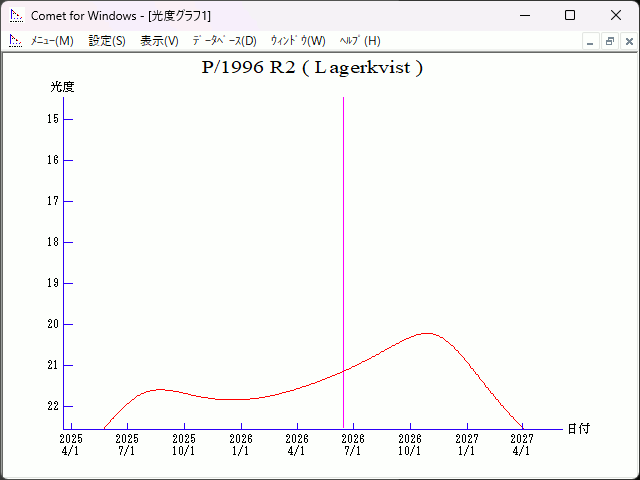Open the ウィンドウ(W) window menu
This screenshot has height=480, width=640.
coord(298,41)
